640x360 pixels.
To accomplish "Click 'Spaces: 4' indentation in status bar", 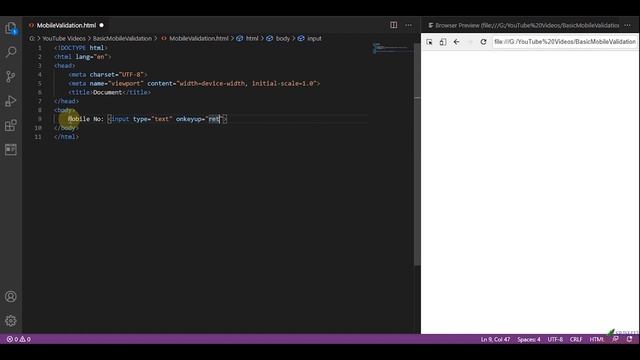I will click(529, 339).
